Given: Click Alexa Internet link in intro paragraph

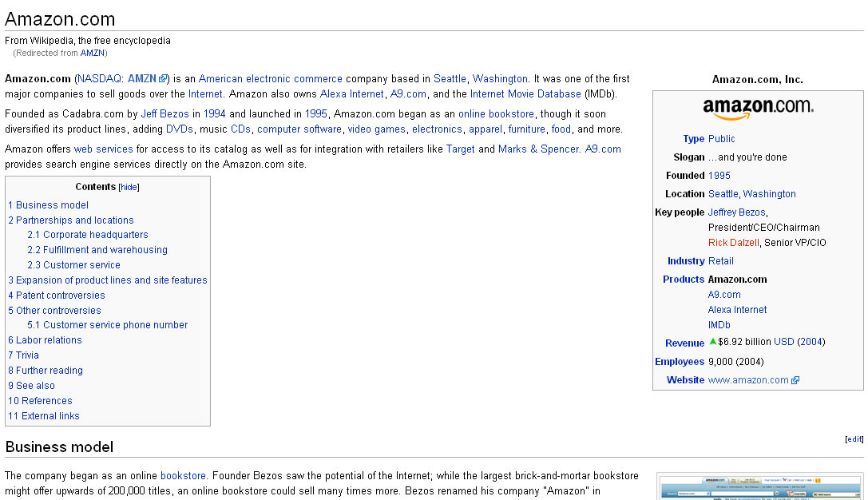Looking at the screenshot, I should [x=351, y=94].
